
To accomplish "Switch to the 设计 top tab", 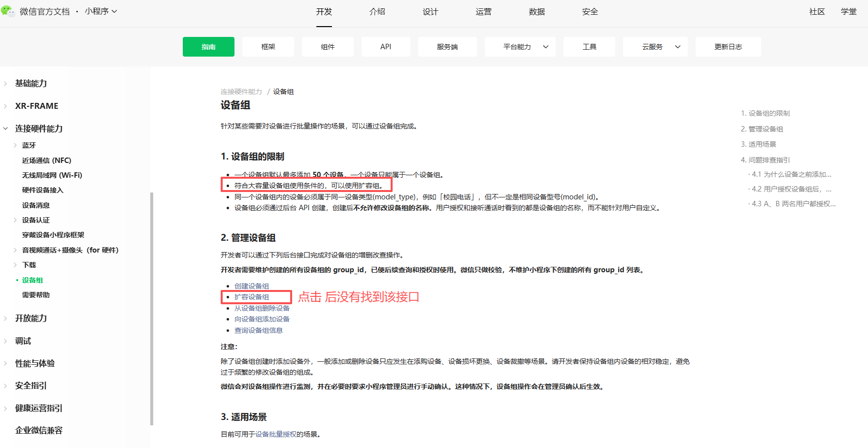I will pos(431,12).
